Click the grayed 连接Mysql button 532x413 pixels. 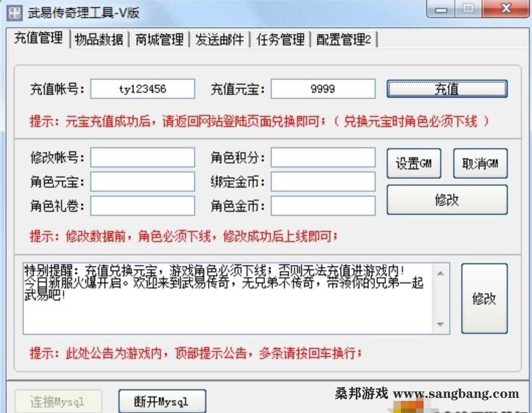[x=58, y=401]
